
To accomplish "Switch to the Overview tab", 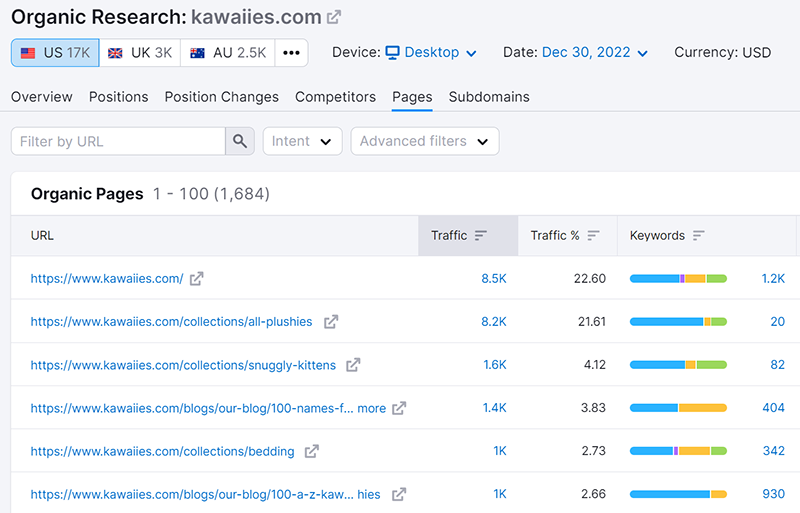I will 42,97.
